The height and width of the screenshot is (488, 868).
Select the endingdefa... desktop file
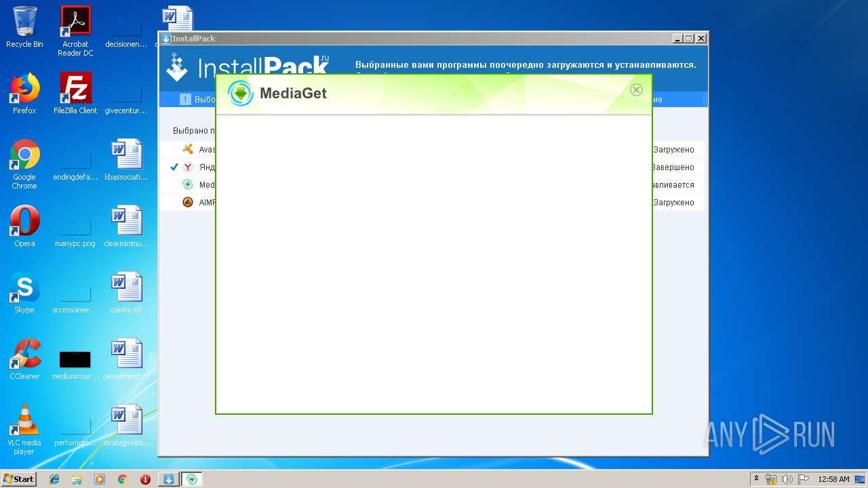75,164
